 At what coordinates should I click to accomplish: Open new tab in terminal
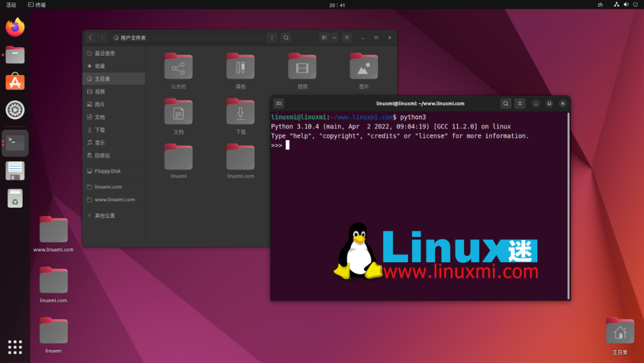click(x=279, y=104)
